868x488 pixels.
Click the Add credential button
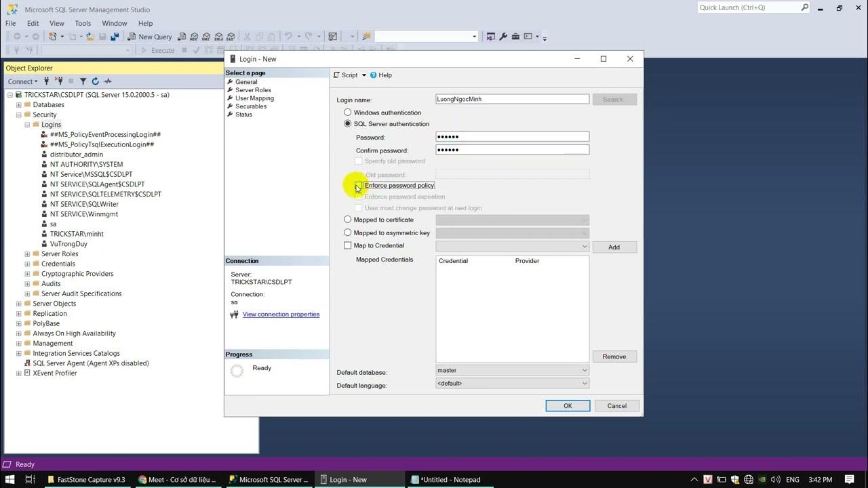point(614,247)
